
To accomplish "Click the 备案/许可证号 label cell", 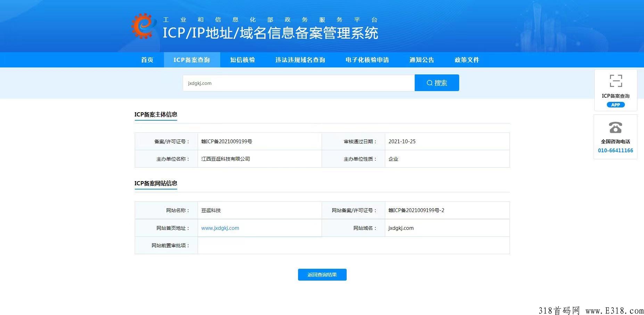I will [166, 142].
